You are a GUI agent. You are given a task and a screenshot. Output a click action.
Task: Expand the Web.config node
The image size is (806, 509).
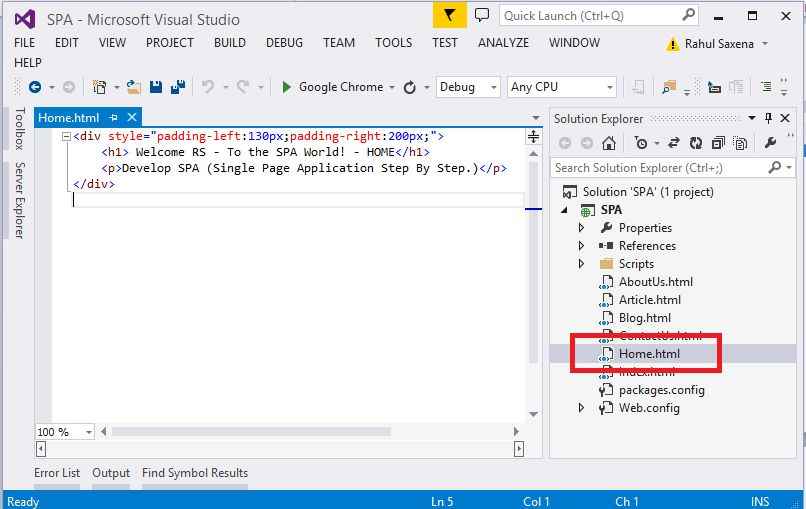pyautogui.click(x=581, y=408)
